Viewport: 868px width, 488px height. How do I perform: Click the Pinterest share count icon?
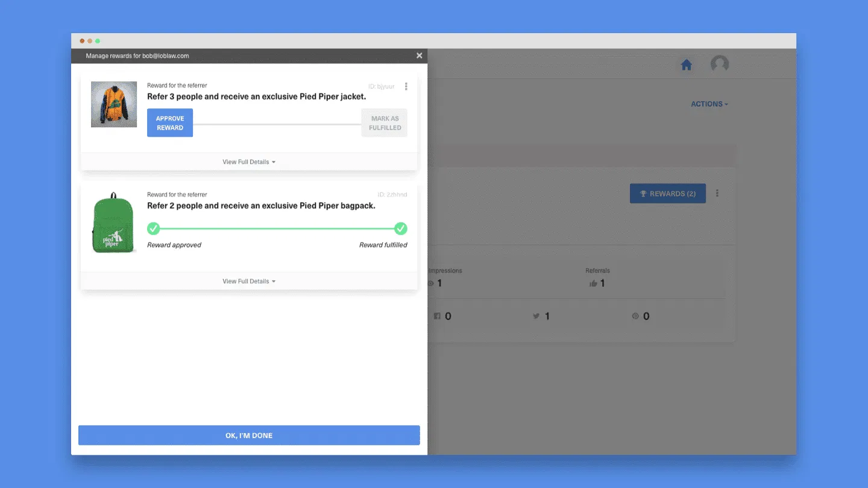[x=635, y=316]
